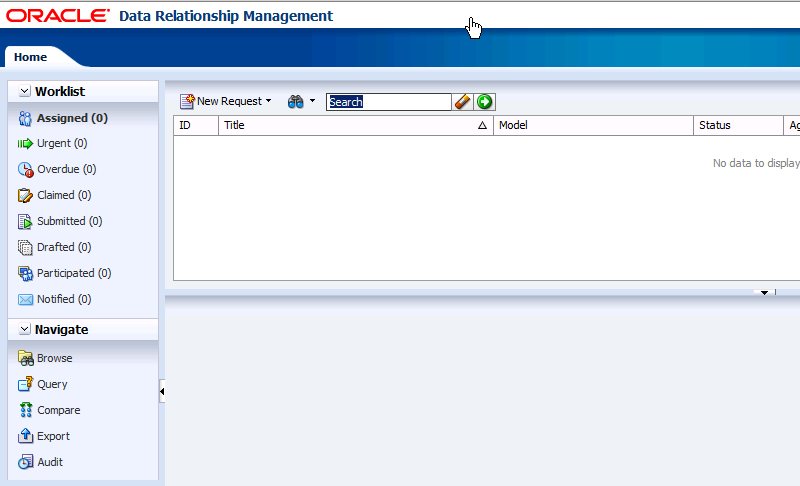Switch to the Home tab
The height and width of the screenshot is (486, 800).
[30, 57]
